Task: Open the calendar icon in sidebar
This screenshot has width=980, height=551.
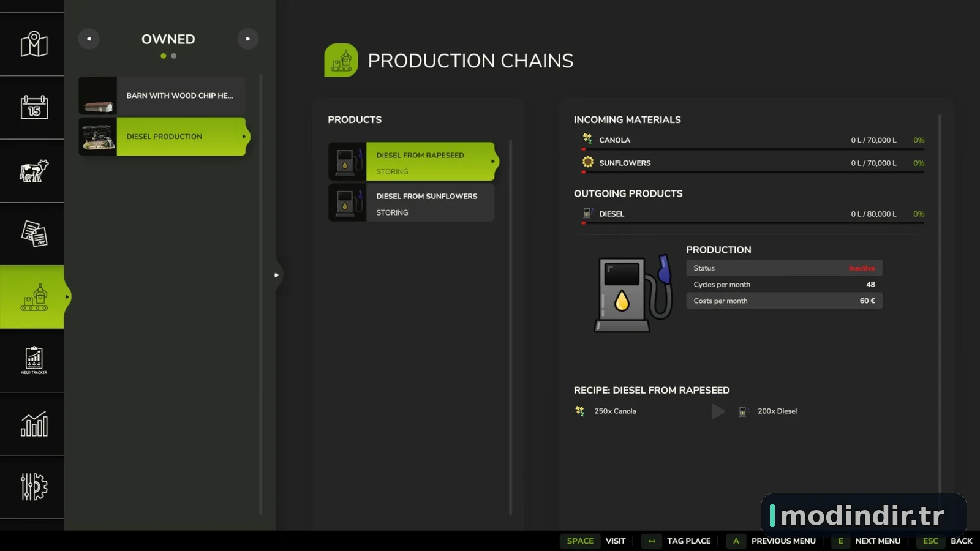Action: pyautogui.click(x=34, y=107)
